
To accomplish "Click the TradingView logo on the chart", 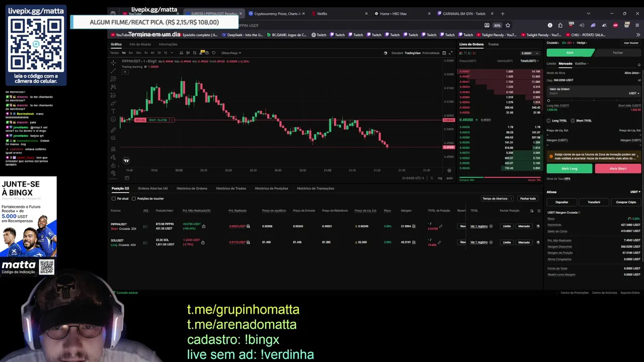I will pyautogui.click(x=126, y=161).
